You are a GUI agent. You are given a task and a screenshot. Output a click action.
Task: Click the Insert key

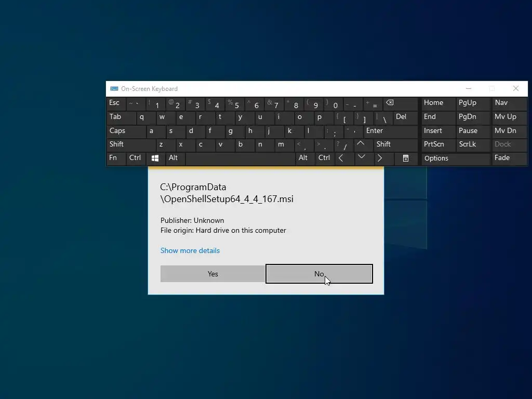pyautogui.click(x=438, y=131)
